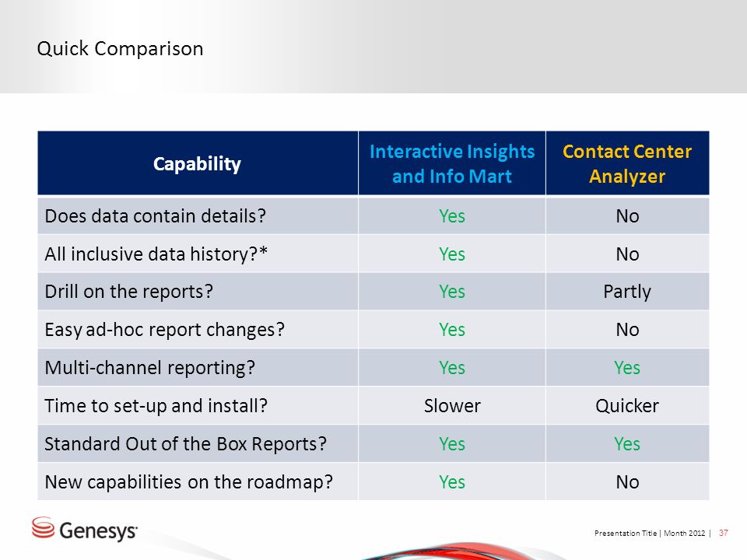This screenshot has width=747, height=560.
Task: Click 'New capabilities on the roadmap?' label
Action: tap(188, 482)
